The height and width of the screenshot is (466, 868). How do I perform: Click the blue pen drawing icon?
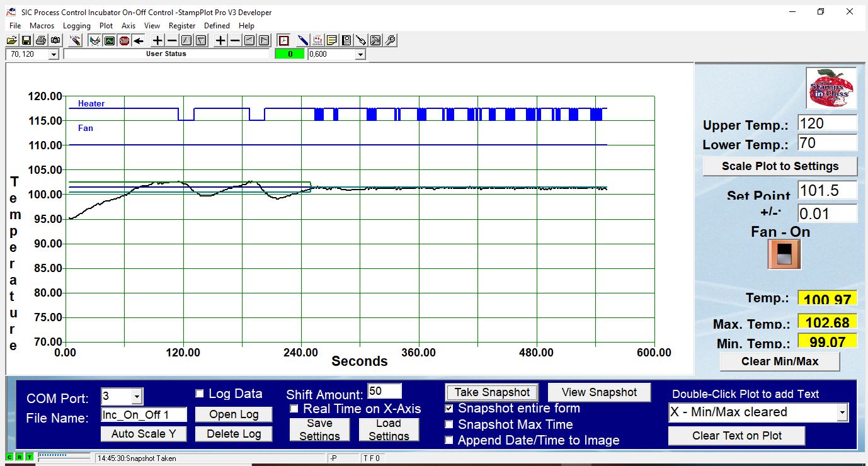pyautogui.click(x=302, y=40)
